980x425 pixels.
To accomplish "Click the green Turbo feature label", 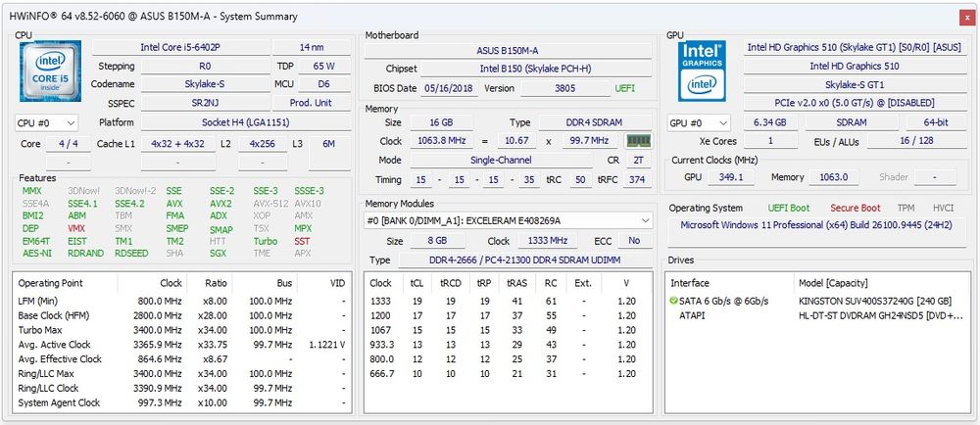I will [x=265, y=241].
